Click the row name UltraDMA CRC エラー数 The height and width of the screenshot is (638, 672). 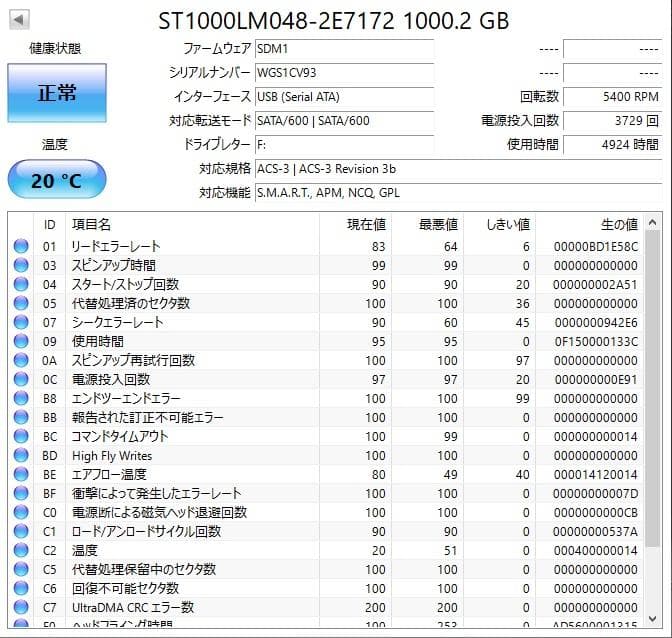tap(133, 607)
